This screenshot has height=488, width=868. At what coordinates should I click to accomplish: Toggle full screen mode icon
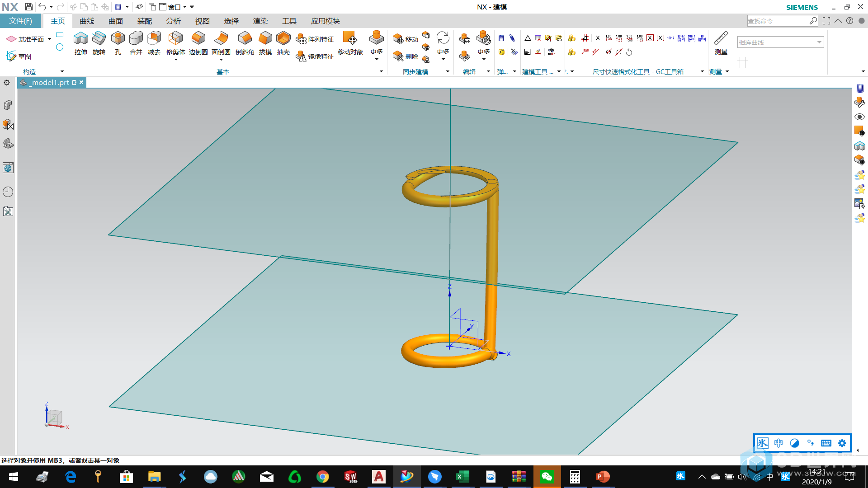pos(826,21)
